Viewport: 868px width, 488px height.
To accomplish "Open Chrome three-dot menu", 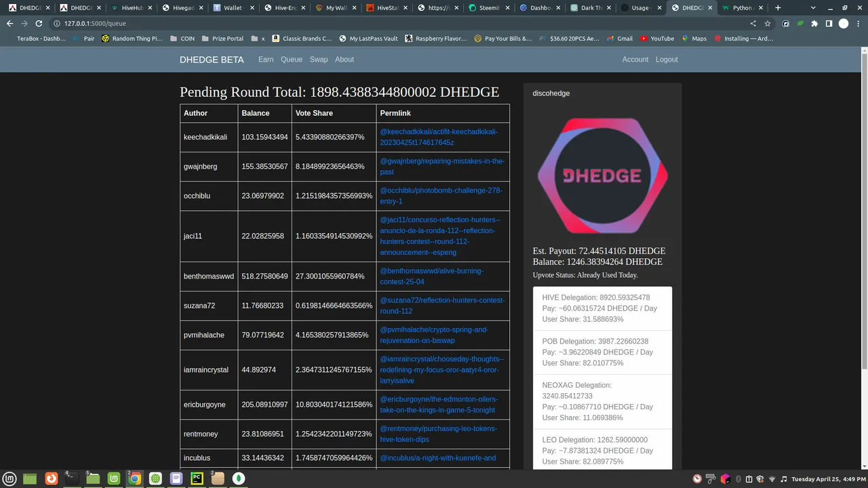I will coord(859,23).
